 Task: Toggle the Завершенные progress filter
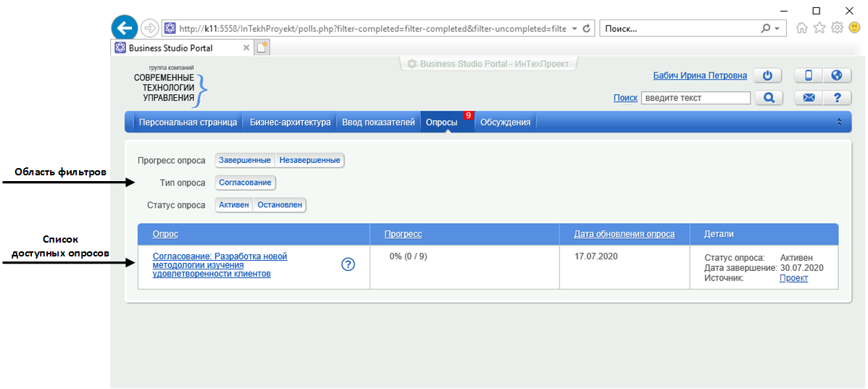pyautogui.click(x=245, y=160)
